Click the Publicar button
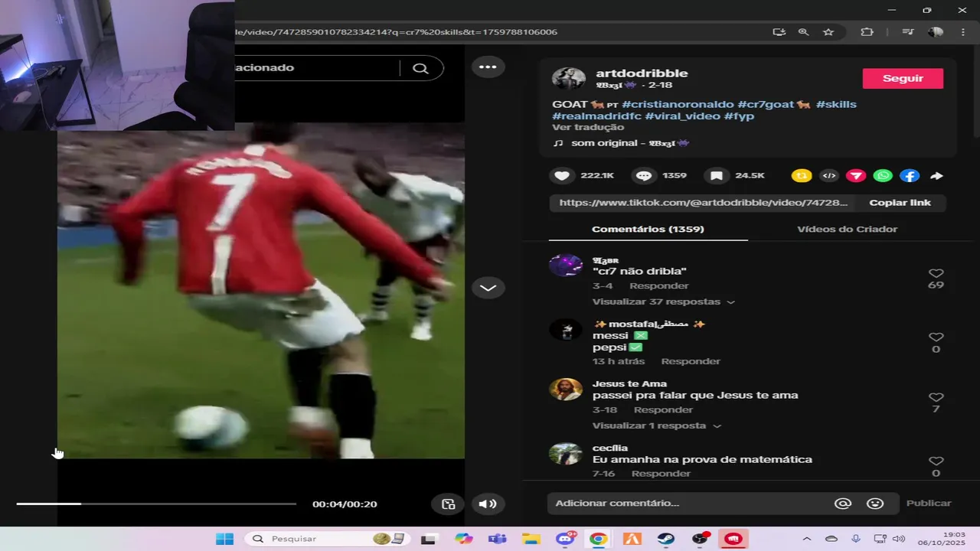980x551 pixels. [x=929, y=503]
